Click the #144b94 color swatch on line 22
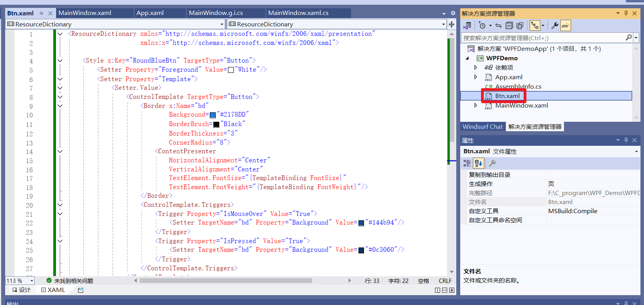 [361, 223]
